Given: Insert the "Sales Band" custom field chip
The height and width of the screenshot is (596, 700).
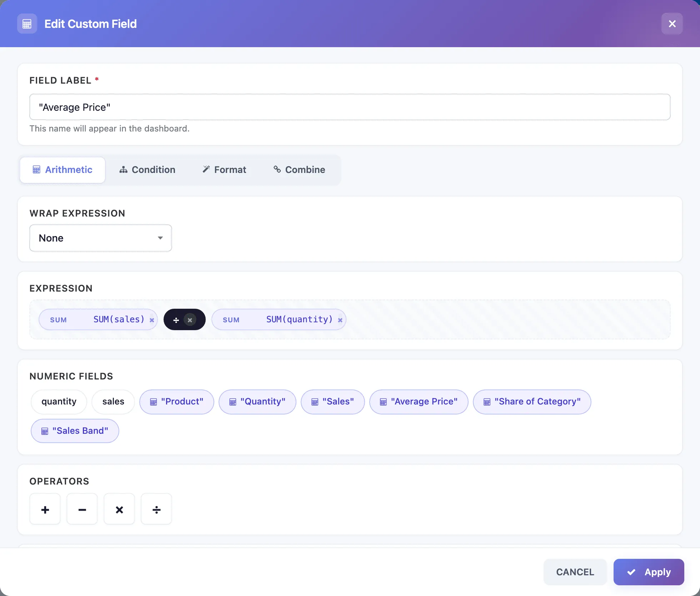Looking at the screenshot, I should point(75,431).
